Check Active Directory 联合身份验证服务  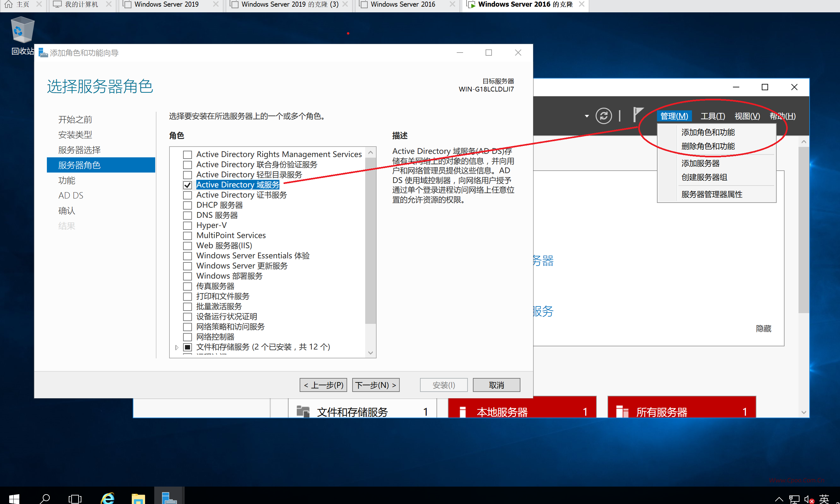(187, 165)
